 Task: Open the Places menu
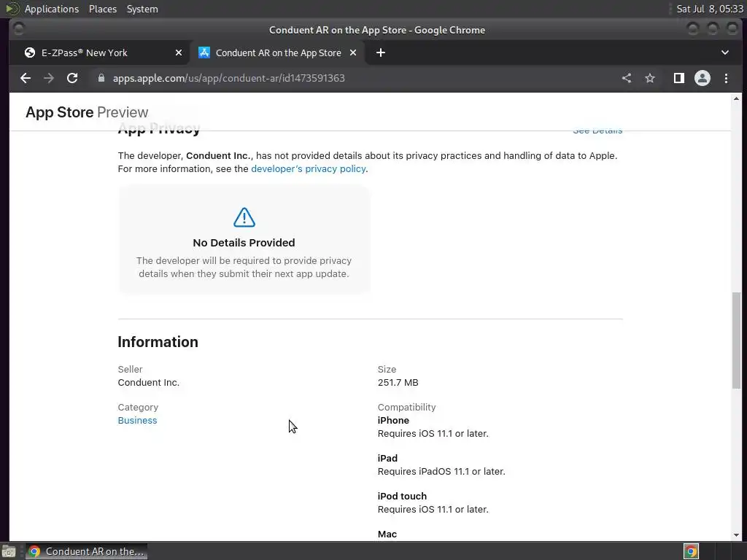tap(103, 9)
